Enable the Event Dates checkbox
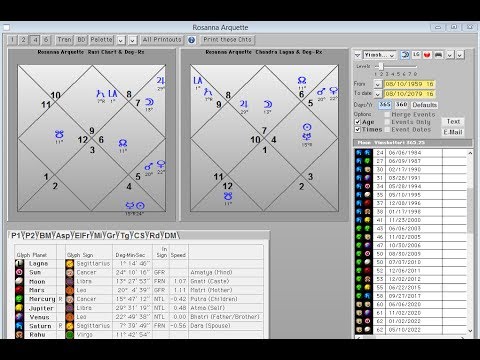The image size is (480, 360). [387, 130]
